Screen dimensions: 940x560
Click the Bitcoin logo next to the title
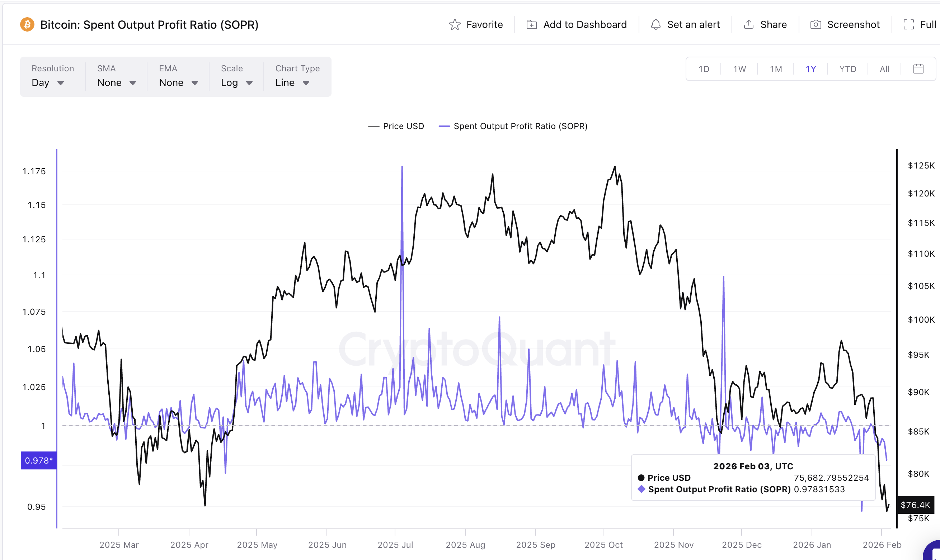click(x=27, y=24)
